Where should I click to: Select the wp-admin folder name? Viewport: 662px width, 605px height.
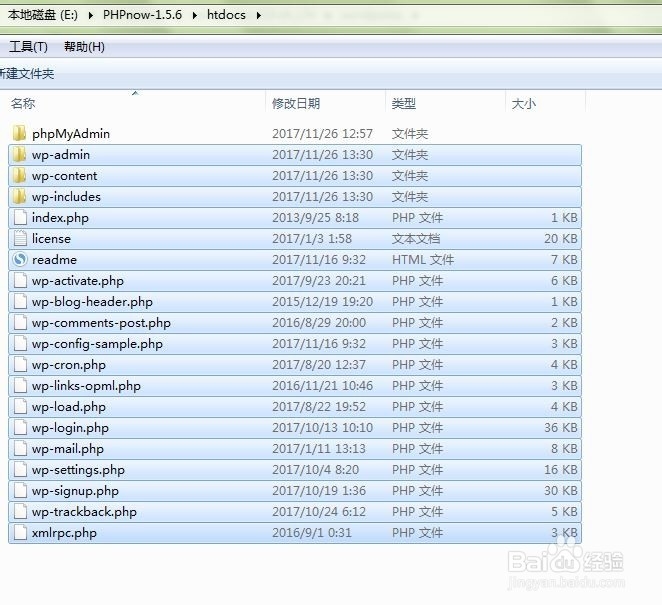coord(61,155)
